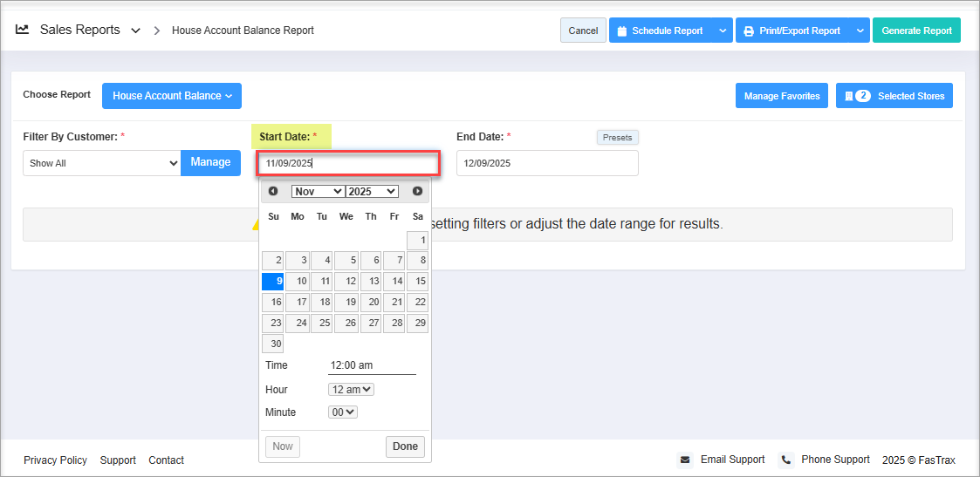Viewport: 980px width, 477px height.
Task: Open the Filter By Customer dropdown
Action: (x=102, y=163)
